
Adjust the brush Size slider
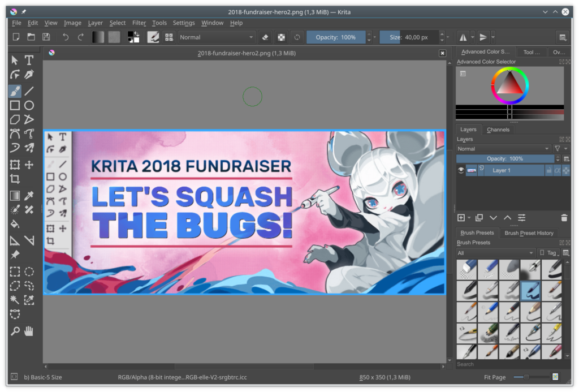tap(409, 37)
